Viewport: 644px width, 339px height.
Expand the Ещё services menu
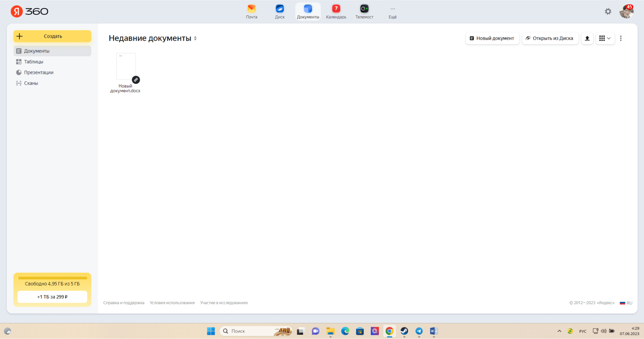[392, 11]
